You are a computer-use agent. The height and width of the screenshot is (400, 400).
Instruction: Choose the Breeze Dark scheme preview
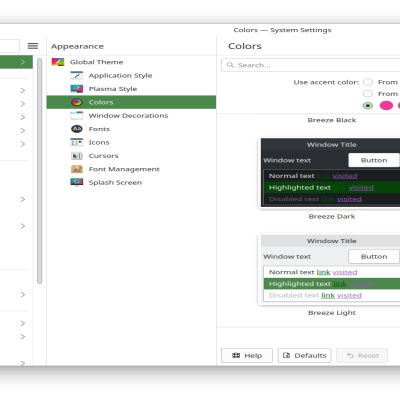pos(330,172)
